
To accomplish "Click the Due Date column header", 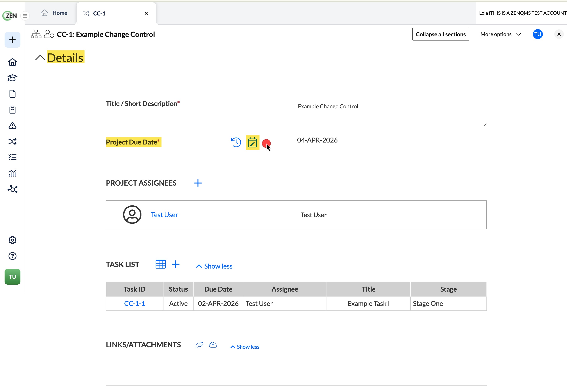I will pos(218,289).
